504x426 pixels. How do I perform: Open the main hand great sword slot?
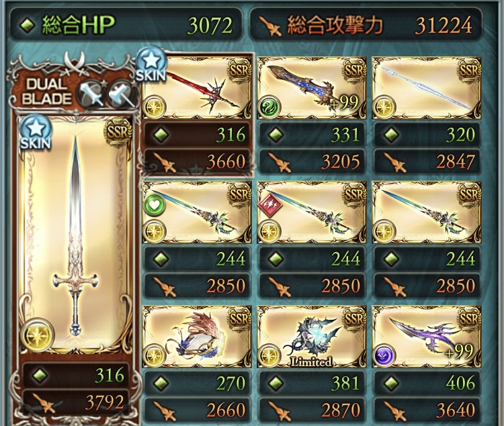pos(75,234)
